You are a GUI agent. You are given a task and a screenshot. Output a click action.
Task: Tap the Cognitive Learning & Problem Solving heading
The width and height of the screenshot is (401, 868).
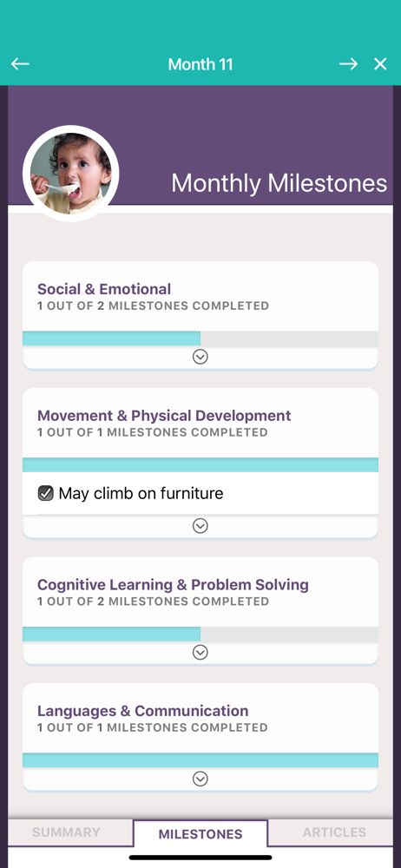coord(173,584)
